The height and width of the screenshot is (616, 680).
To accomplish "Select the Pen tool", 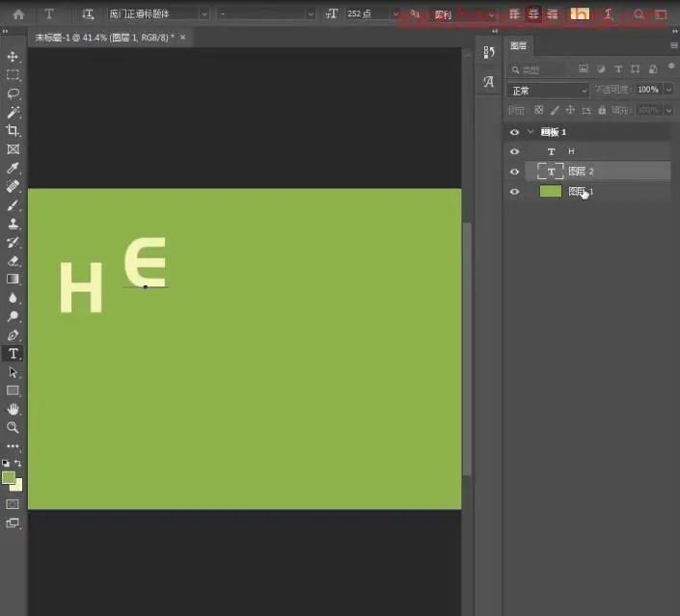I will (13, 335).
